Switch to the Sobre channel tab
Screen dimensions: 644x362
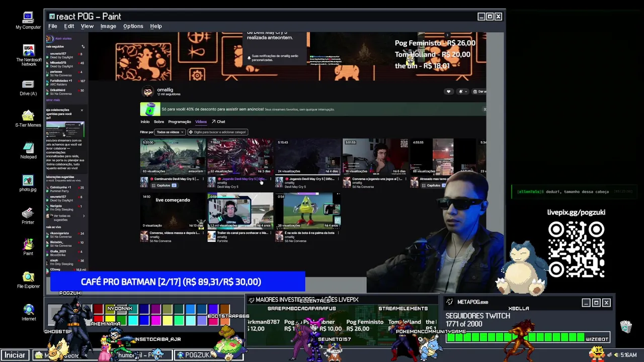click(159, 122)
